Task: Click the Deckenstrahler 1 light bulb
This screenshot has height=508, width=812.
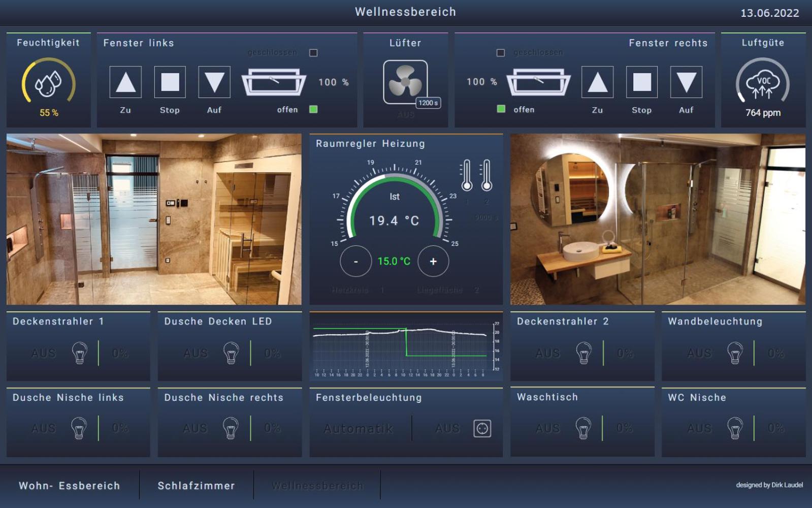Action: pos(80,353)
